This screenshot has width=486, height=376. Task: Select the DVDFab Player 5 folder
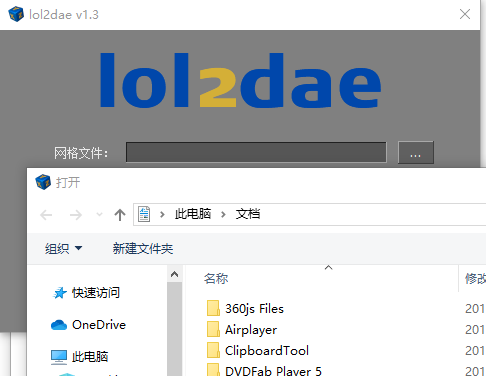click(x=273, y=371)
